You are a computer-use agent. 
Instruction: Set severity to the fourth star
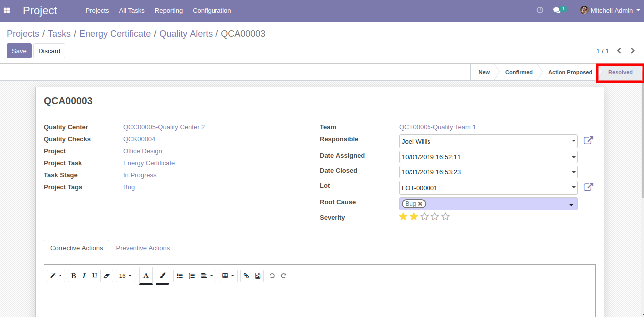pyautogui.click(x=435, y=217)
